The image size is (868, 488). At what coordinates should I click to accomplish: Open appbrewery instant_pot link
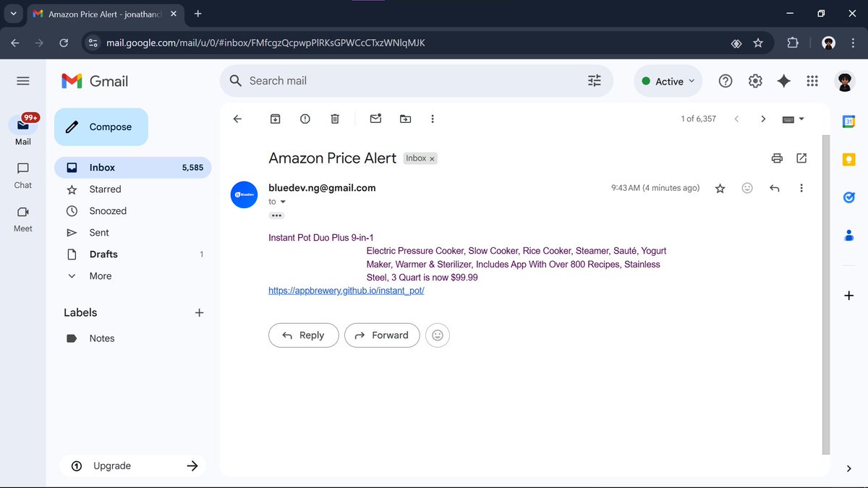[x=346, y=291]
